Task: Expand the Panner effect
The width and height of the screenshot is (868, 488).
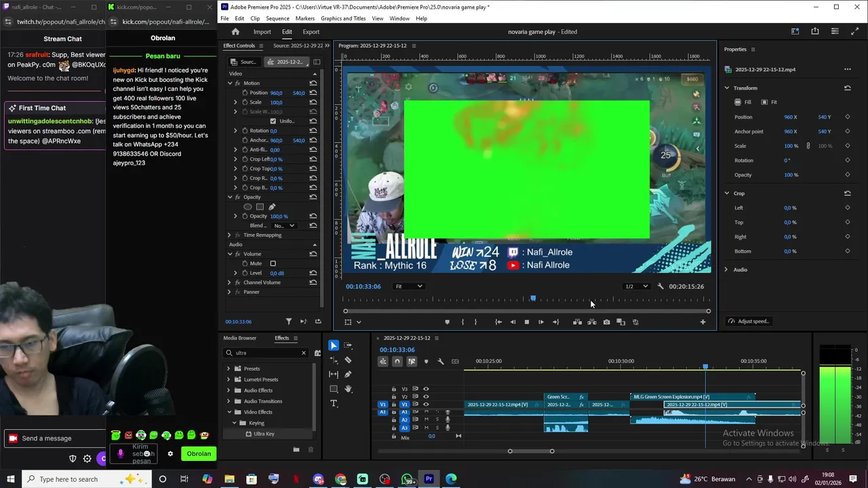Action: (x=230, y=292)
